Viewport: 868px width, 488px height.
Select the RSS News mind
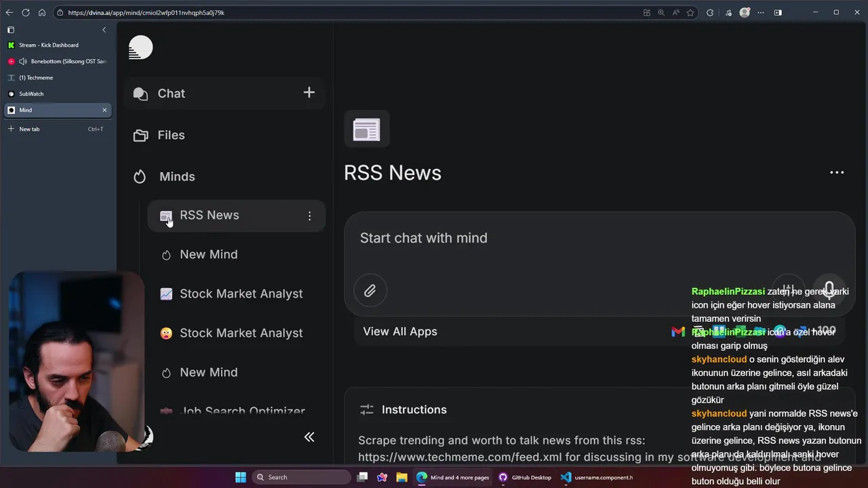236,216
